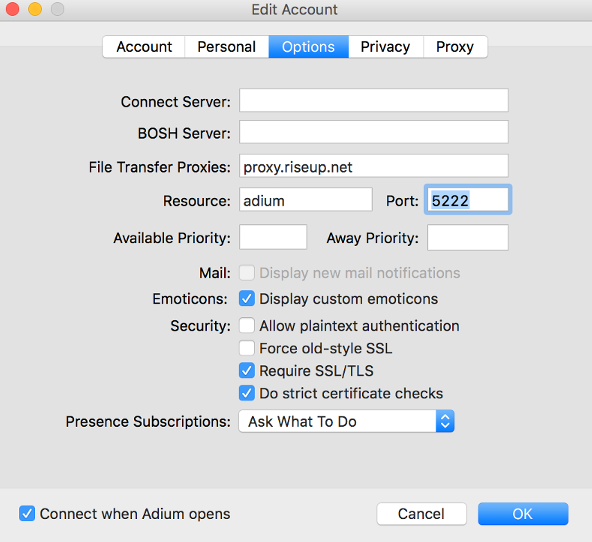The height and width of the screenshot is (542, 592).
Task: Focus the Away Priority input box
Action: tap(468, 237)
